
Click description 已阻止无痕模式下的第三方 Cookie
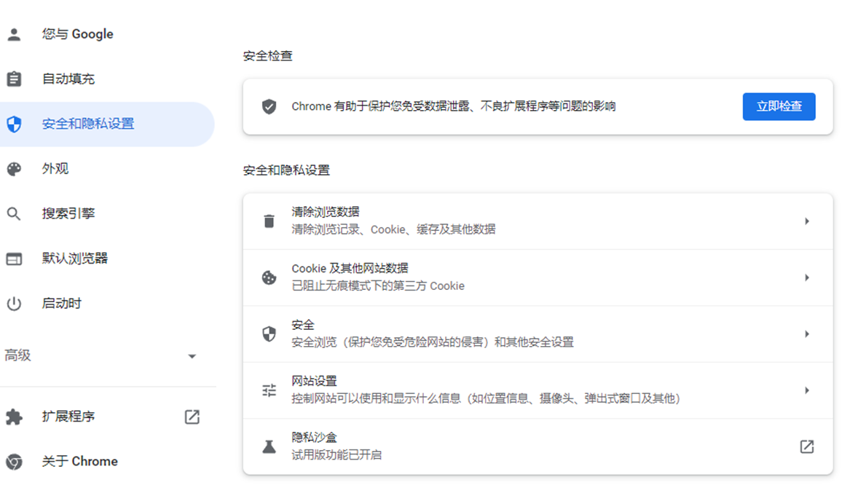coord(378,286)
